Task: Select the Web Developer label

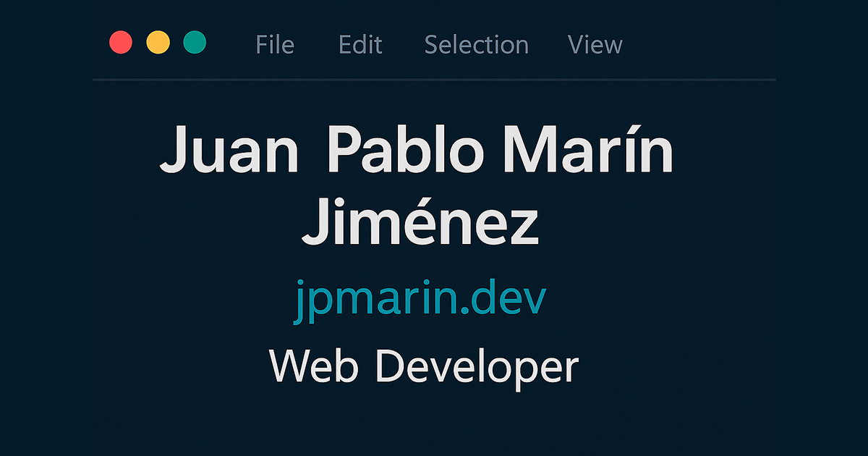Action: 422,366
